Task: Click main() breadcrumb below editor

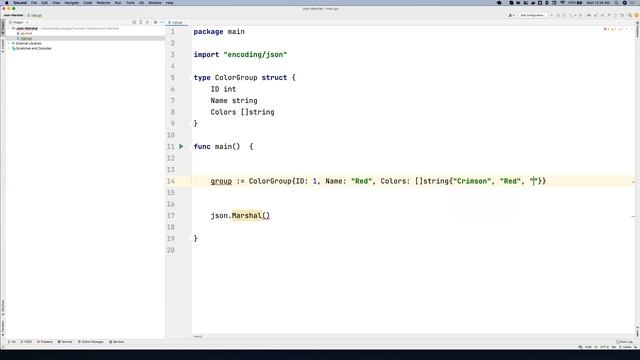Action: click(x=198, y=336)
